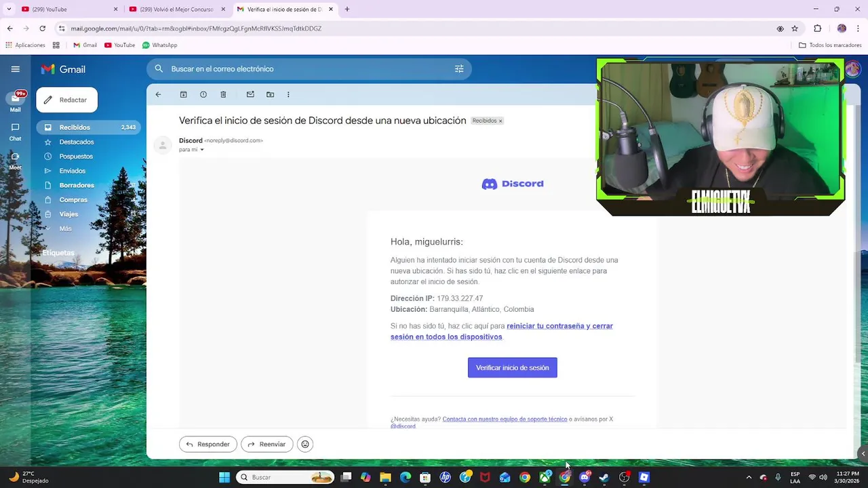This screenshot has width=868, height=488.
Task: Click taskbar Buscar search box
Action: (285, 477)
